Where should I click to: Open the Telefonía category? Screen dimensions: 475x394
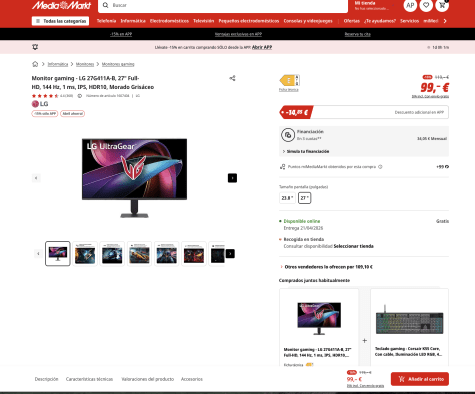coord(106,21)
